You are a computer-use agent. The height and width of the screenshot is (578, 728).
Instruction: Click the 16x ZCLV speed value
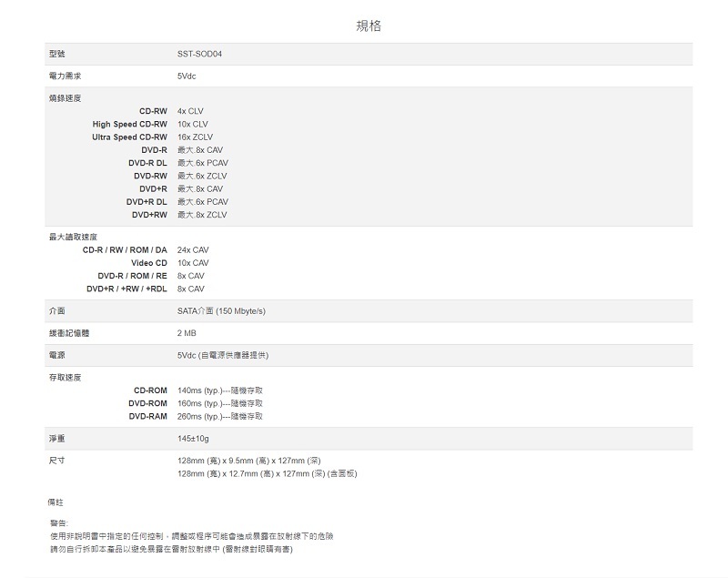[x=195, y=137]
